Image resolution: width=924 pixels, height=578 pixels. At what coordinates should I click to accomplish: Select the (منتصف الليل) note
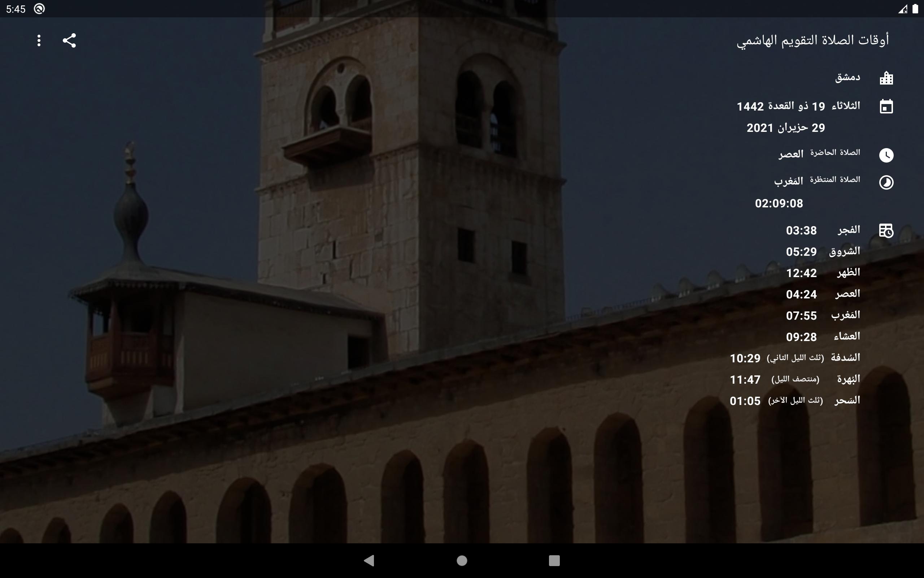pos(795,379)
